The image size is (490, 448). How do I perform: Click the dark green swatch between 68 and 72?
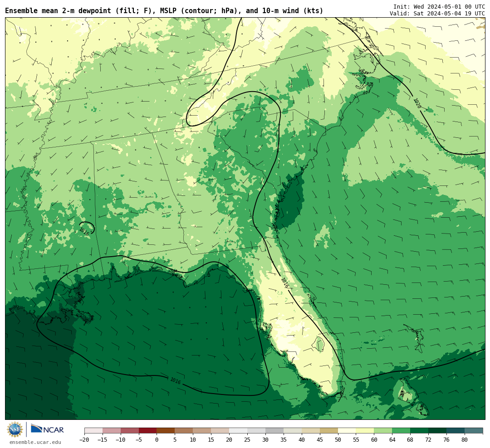pyautogui.click(x=419, y=431)
